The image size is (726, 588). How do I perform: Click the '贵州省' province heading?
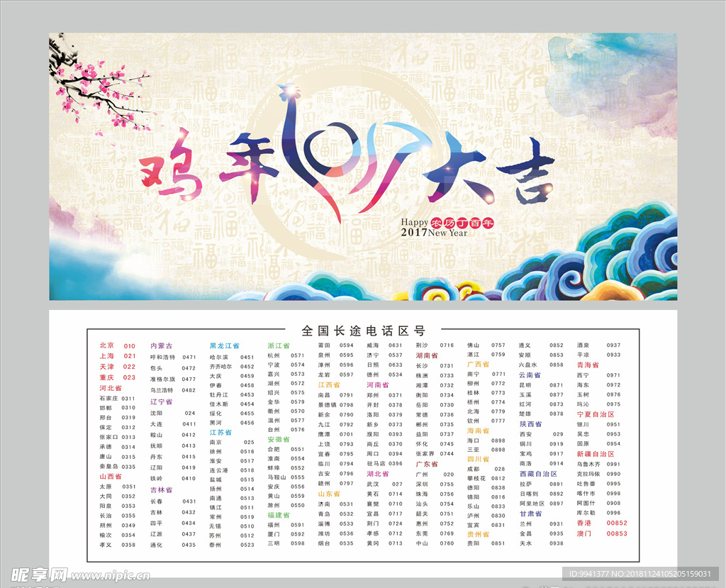coord(479,534)
